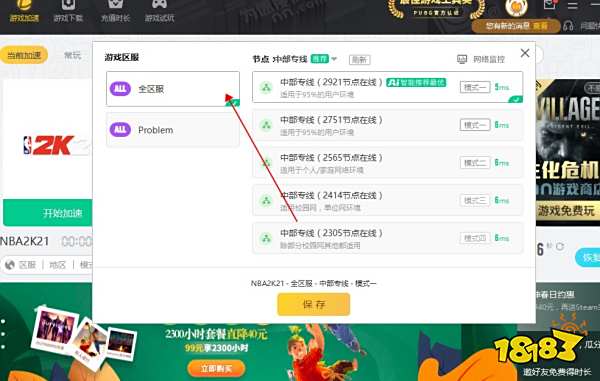Click the PUBG官方认证 award badge

(436, 9)
